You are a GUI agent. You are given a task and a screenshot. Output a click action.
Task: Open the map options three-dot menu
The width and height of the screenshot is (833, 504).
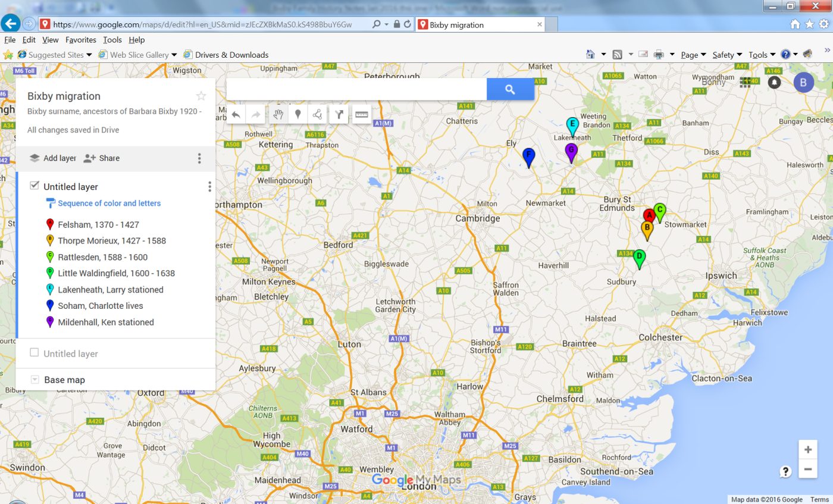click(x=199, y=158)
